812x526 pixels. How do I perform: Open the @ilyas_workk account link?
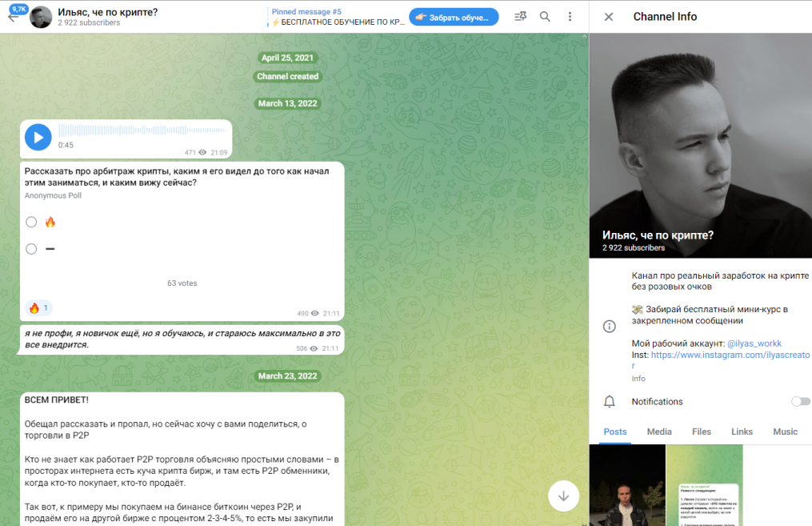pos(754,343)
